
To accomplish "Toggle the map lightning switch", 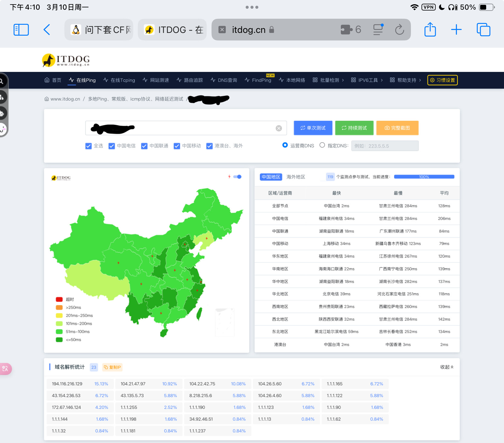I will pyautogui.click(x=237, y=177).
